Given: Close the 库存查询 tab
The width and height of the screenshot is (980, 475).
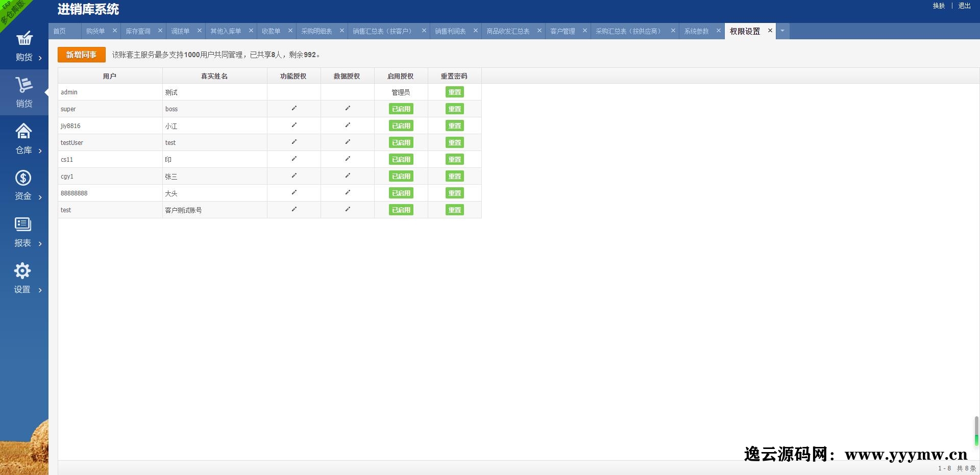Looking at the screenshot, I should click(x=160, y=31).
